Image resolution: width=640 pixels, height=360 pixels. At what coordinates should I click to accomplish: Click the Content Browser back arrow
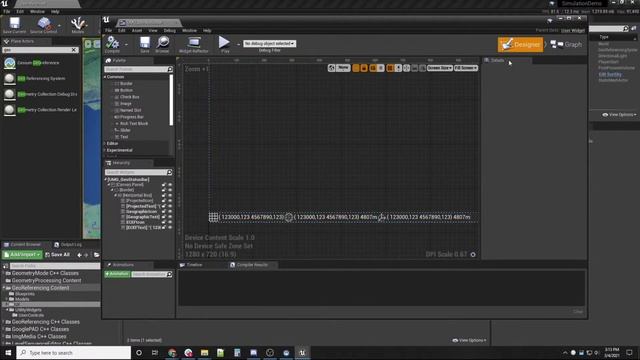click(x=79, y=255)
